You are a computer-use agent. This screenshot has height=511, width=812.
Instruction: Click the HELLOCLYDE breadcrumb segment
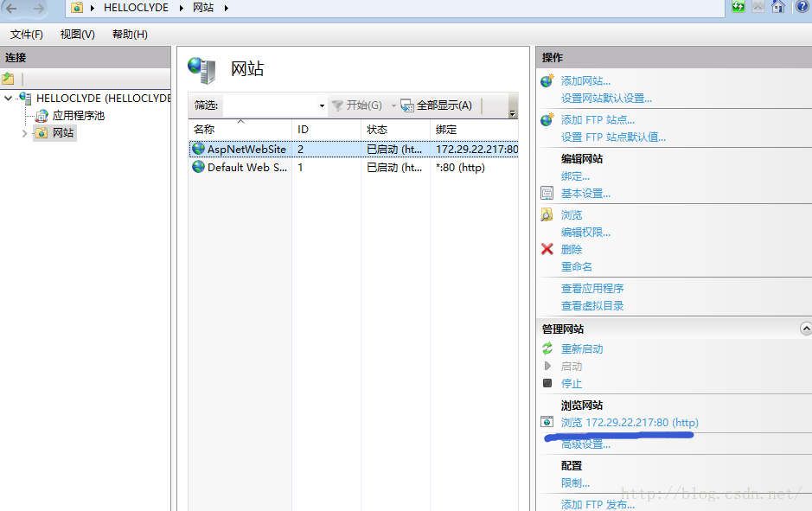[136, 8]
